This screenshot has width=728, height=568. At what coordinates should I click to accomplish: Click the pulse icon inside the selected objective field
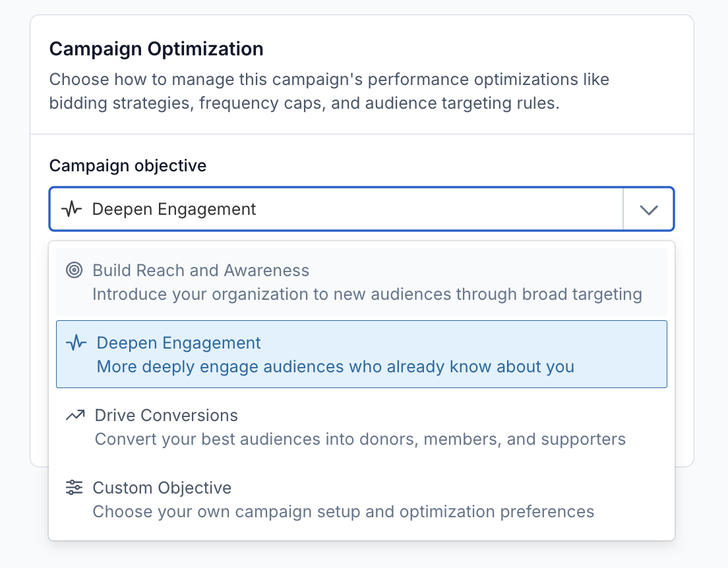tap(71, 210)
